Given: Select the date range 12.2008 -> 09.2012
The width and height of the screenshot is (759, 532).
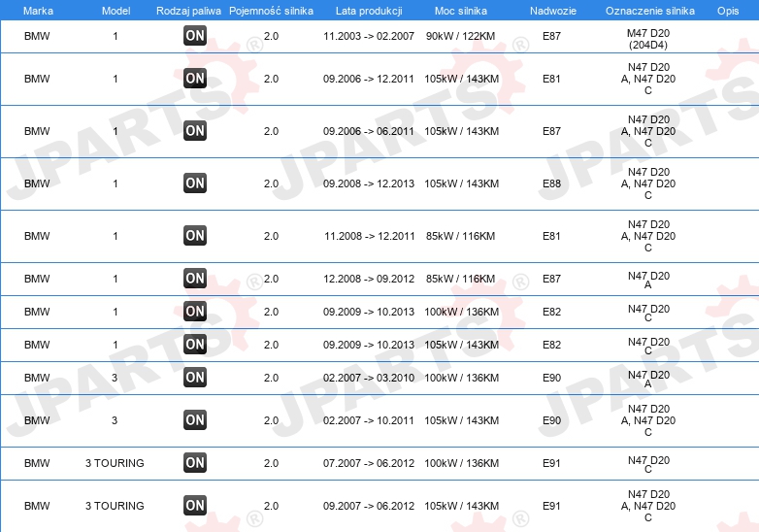Looking at the screenshot, I should coord(369,279).
